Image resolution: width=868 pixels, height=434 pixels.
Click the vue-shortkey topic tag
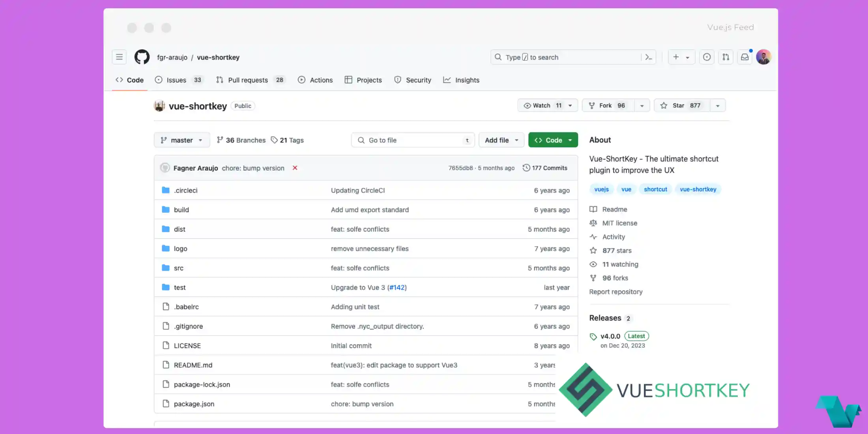pyautogui.click(x=698, y=189)
